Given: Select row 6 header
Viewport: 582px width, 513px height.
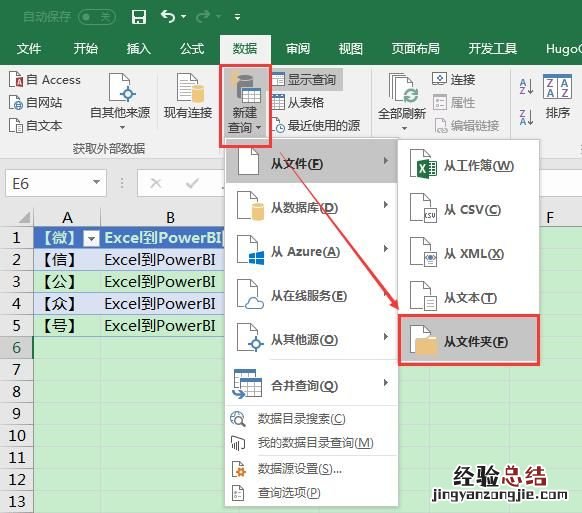Looking at the screenshot, I should pos(17,348).
